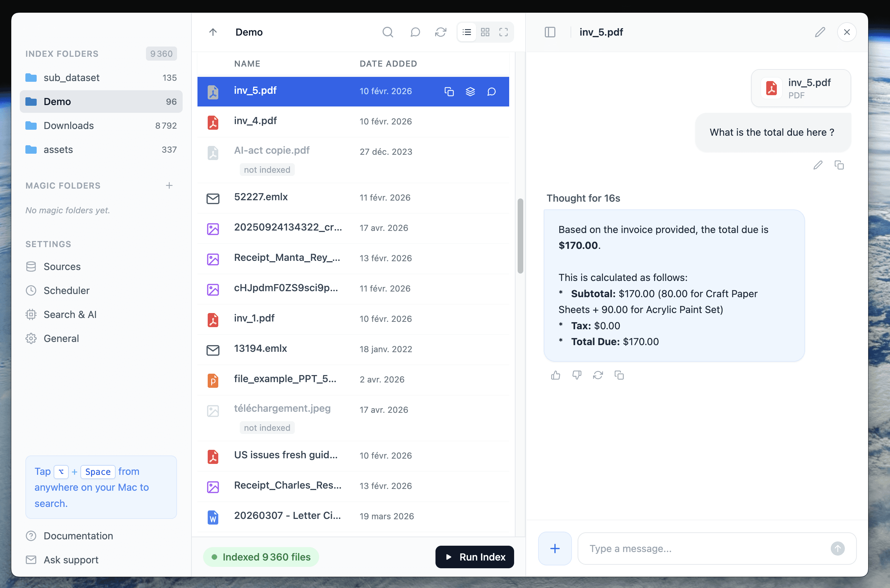The image size is (890, 588).
Task: Navigate up from Demo folder
Action: pos(213,32)
